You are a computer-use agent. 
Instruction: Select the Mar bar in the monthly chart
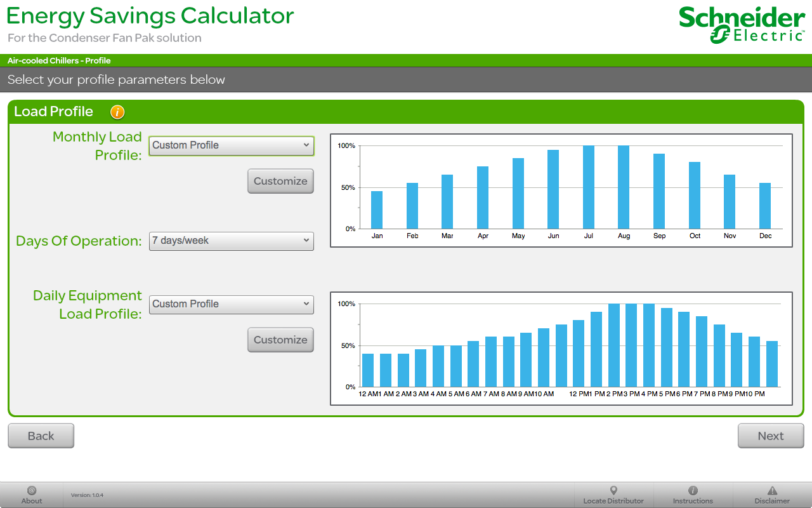tap(447, 201)
